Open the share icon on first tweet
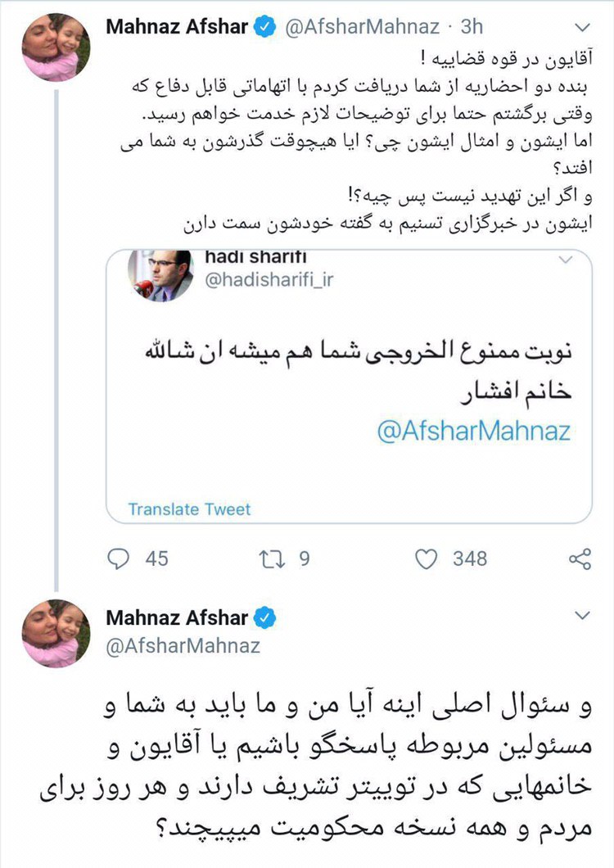Screen dimensions: 614x868 579,558
